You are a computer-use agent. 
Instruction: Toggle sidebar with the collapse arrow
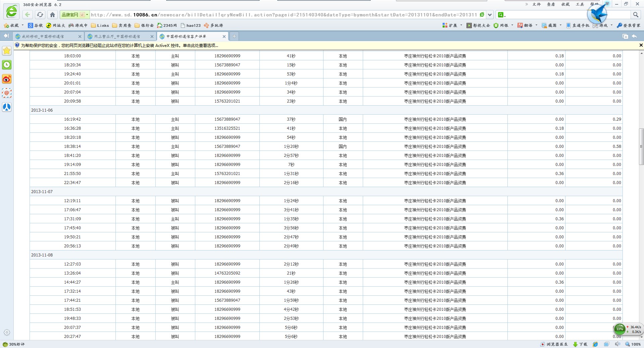(6, 36)
